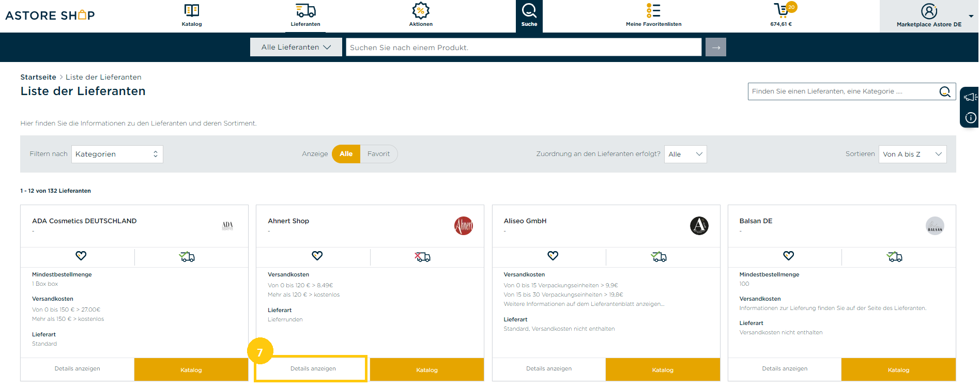Show details for Aliseo GmbH
Screen dimensions: 980x387
[x=549, y=369]
